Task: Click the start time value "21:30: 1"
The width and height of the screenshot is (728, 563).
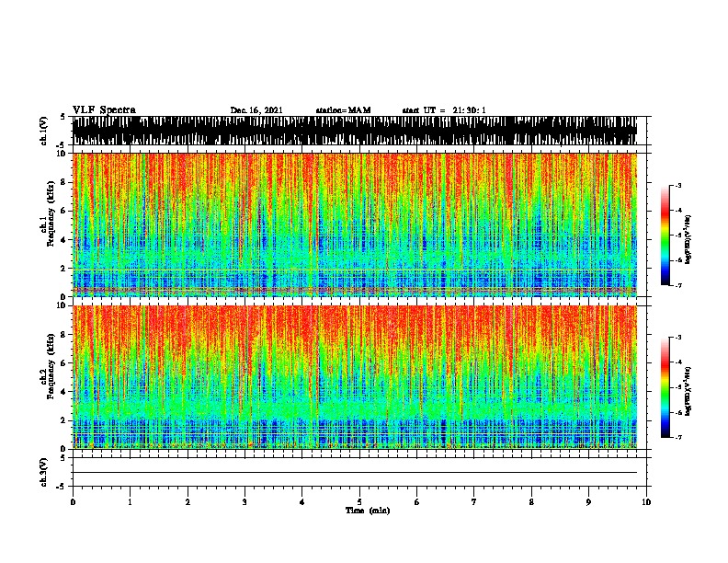Action: pyautogui.click(x=469, y=110)
